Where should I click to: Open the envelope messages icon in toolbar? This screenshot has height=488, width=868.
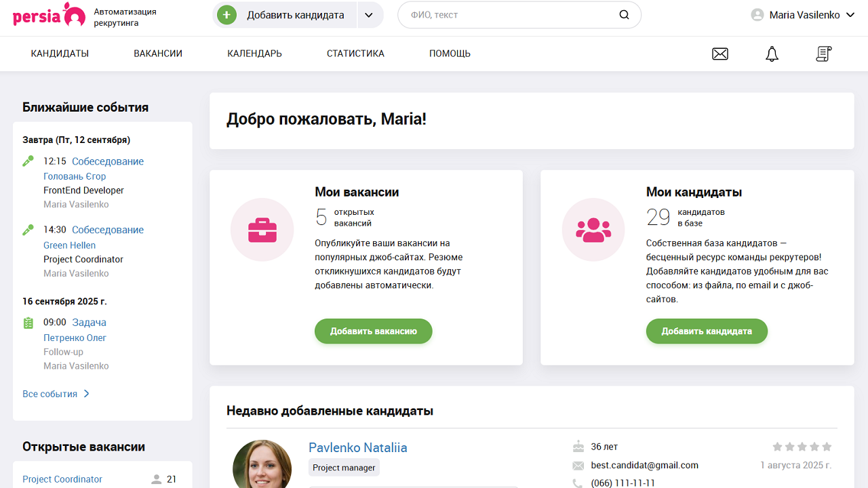tap(719, 54)
